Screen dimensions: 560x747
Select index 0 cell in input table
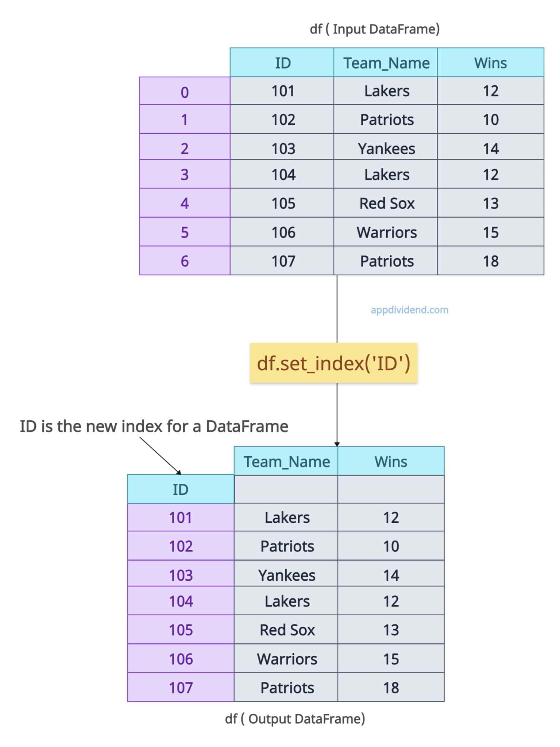click(185, 92)
